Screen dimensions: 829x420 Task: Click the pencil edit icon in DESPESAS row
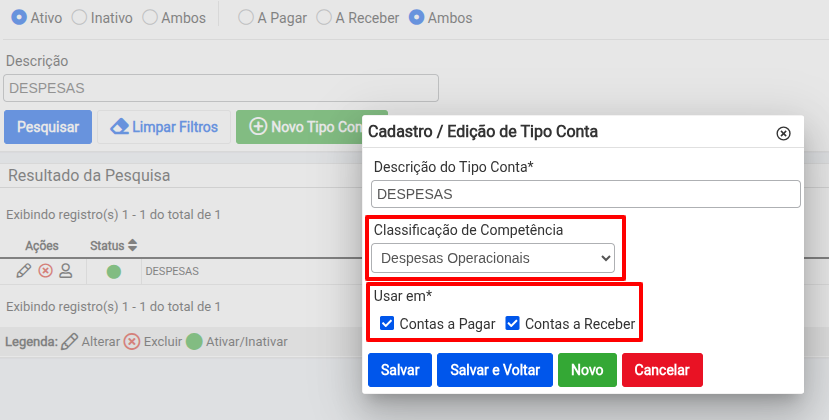pyautogui.click(x=24, y=271)
